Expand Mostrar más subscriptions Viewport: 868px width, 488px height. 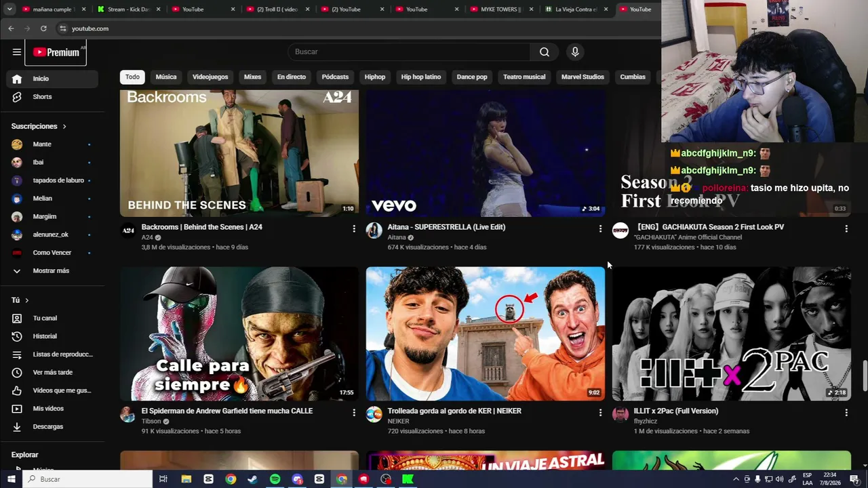tap(52, 271)
